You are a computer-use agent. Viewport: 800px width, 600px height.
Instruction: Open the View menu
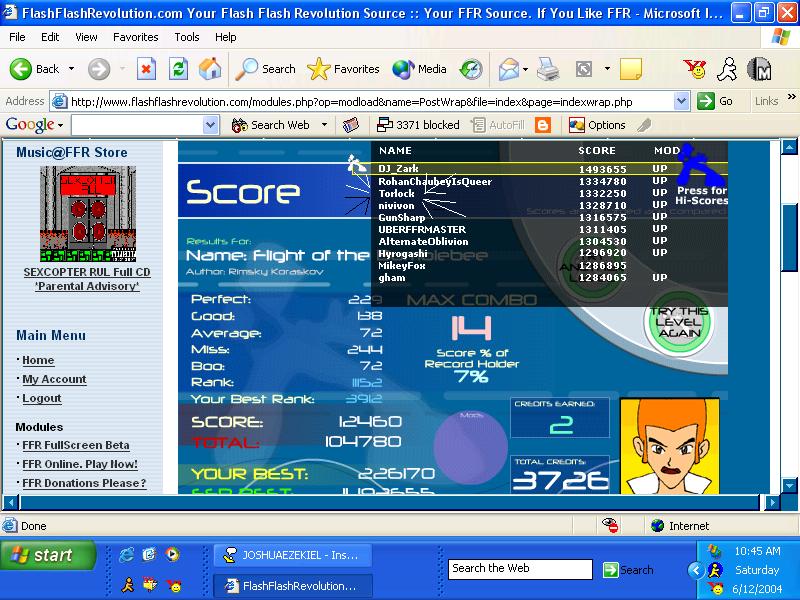(86, 37)
